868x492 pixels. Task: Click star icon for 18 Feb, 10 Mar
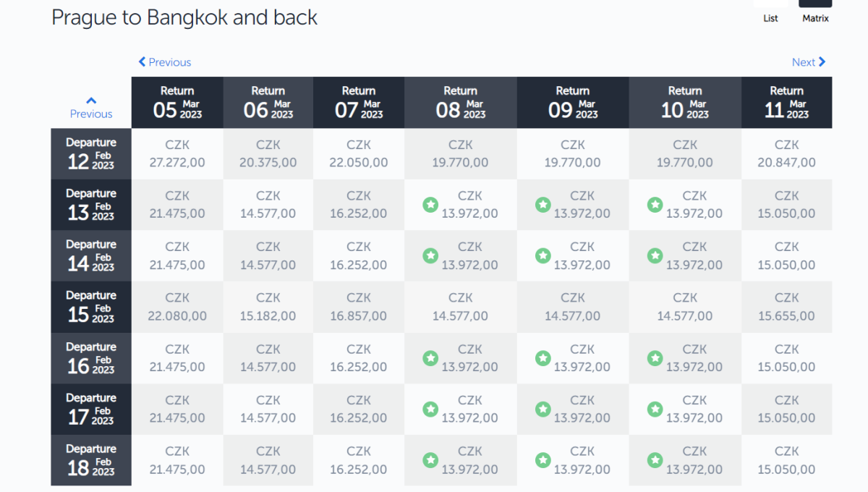coord(655,460)
